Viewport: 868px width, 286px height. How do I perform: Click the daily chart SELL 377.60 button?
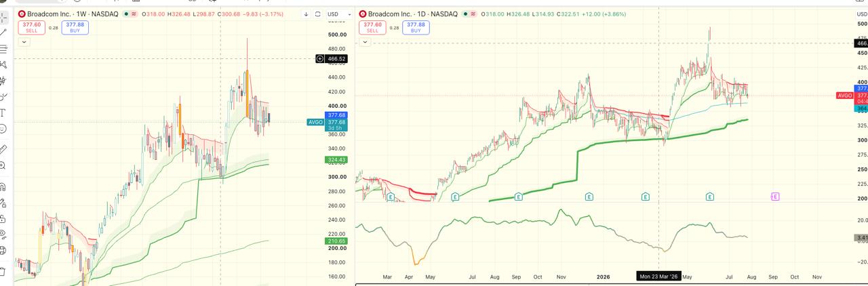pos(372,27)
